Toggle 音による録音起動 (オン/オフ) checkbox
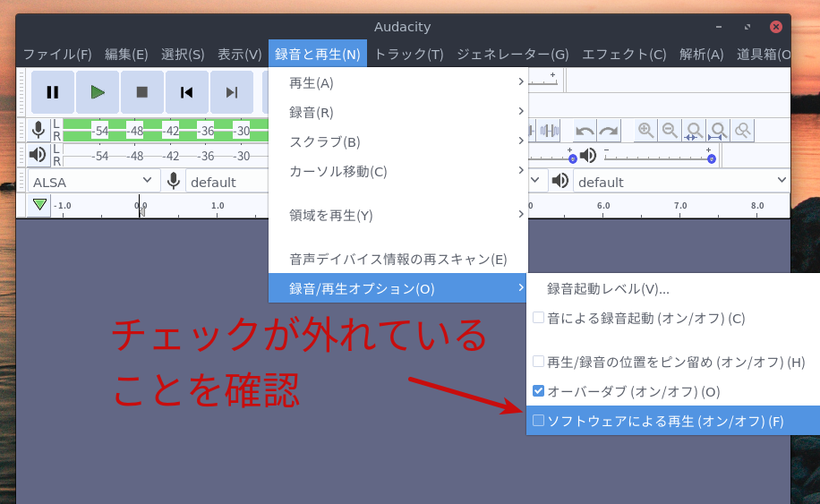Viewport: 820px width, 504px height. tap(538, 318)
